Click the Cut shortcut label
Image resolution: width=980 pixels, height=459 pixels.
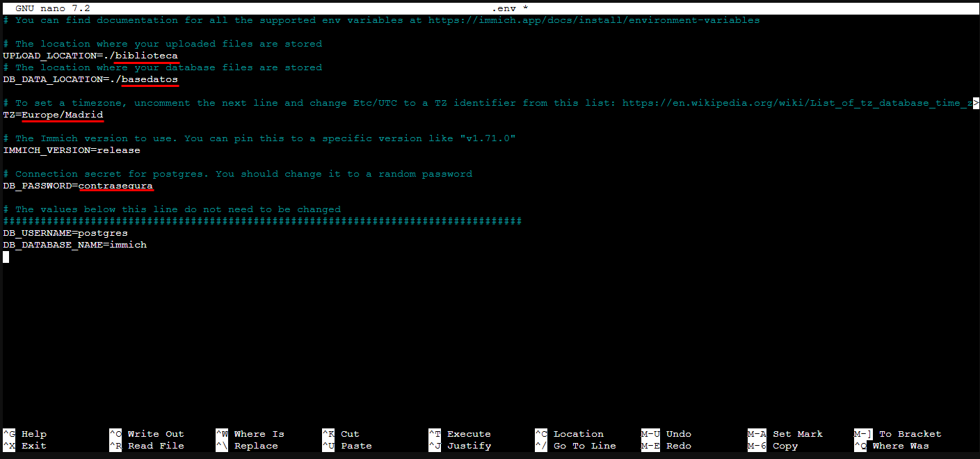tap(350, 434)
